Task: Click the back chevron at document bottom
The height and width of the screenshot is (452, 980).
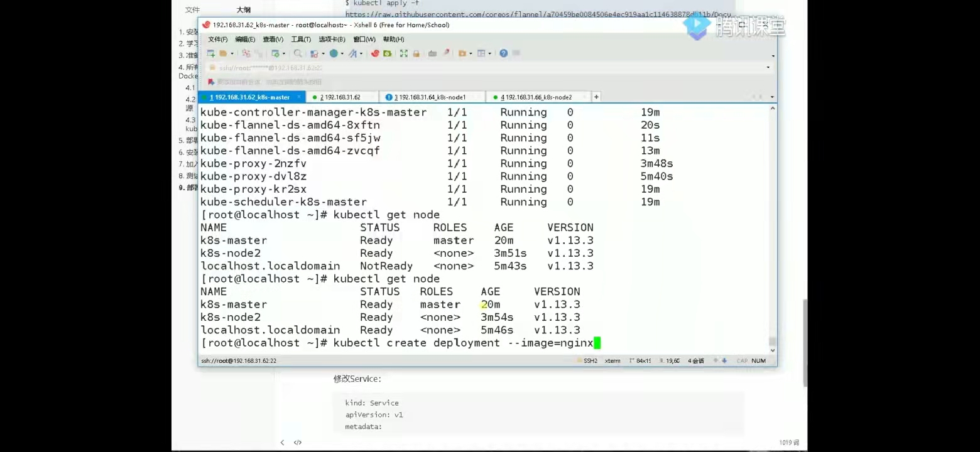Action: coord(283,443)
